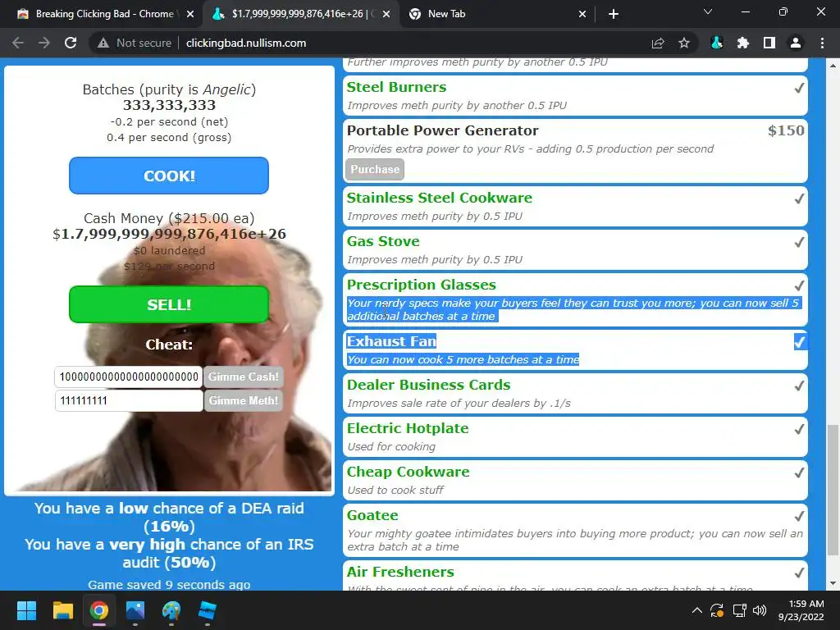This screenshot has width=840, height=630.
Task: Click the Dealer Business Cards title
Action: (x=428, y=385)
